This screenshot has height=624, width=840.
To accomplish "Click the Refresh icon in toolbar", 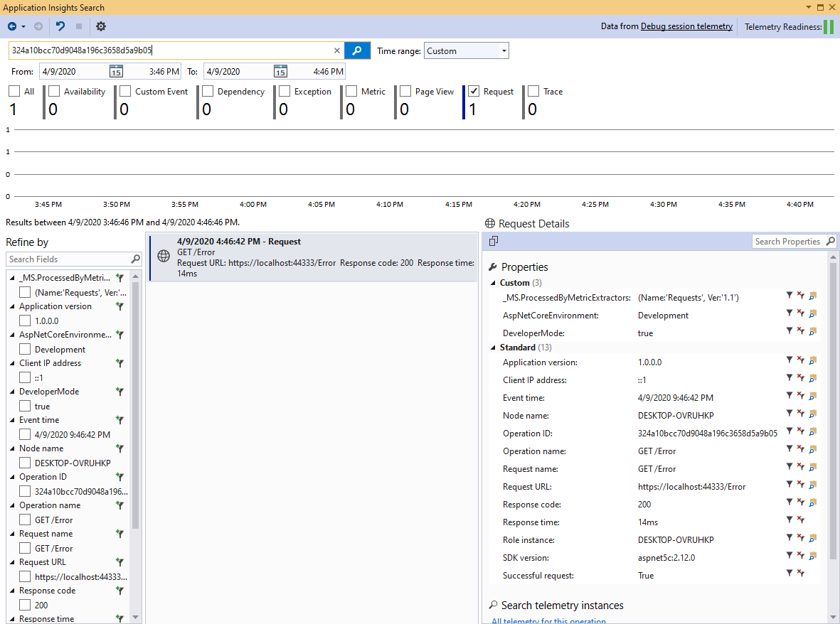I will click(60, 26).
